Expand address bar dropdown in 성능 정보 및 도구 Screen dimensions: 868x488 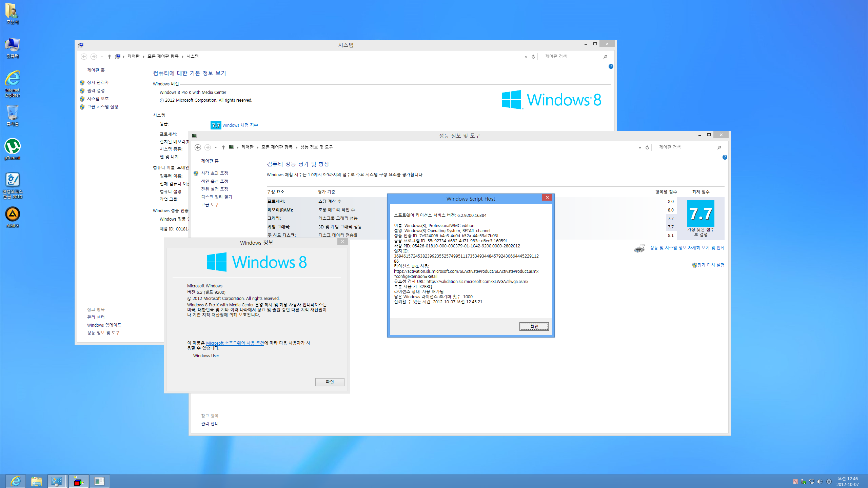(640, 147)
